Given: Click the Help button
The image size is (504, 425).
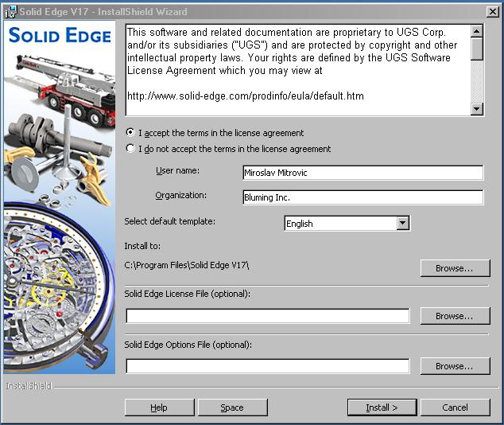Looking at the screenshot, I should (x=160, y=407).
